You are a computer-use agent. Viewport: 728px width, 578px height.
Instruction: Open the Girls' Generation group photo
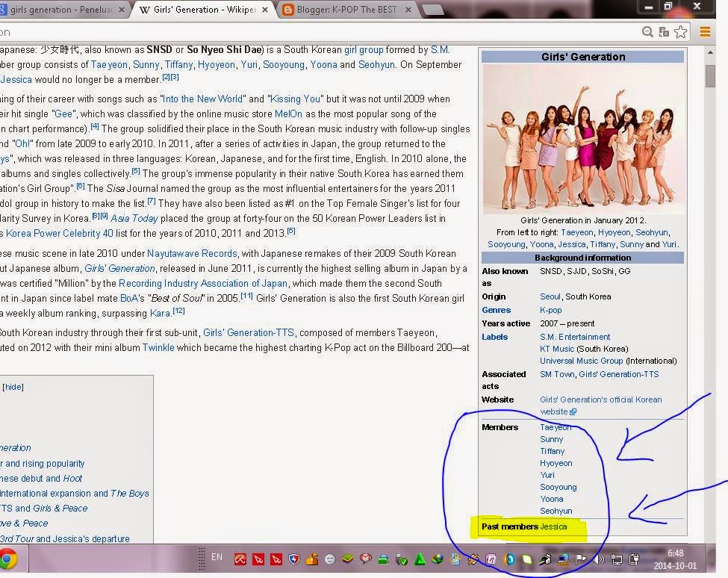point(583,139)
